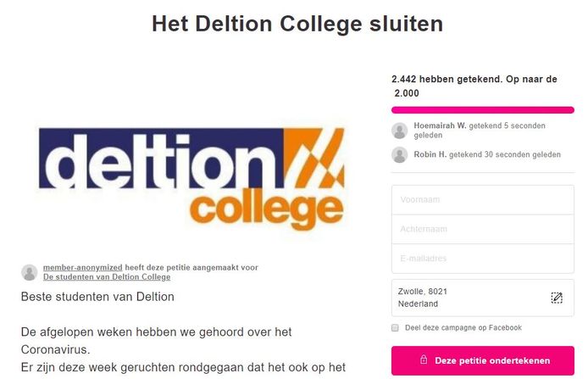Click the pink signature progress bar
This screenshot has height=379, width=588.
click(x=482, y=109)
